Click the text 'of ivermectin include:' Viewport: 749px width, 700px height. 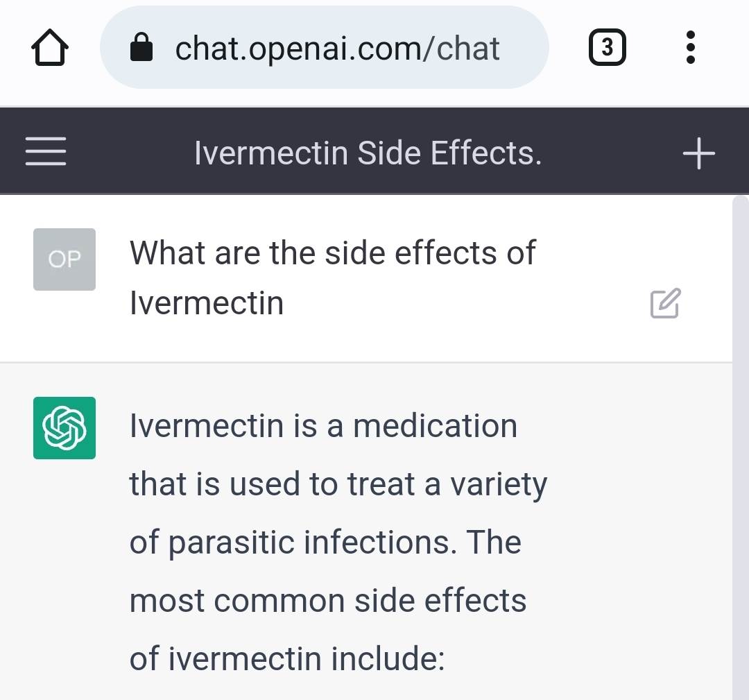[x=286, y=658]
